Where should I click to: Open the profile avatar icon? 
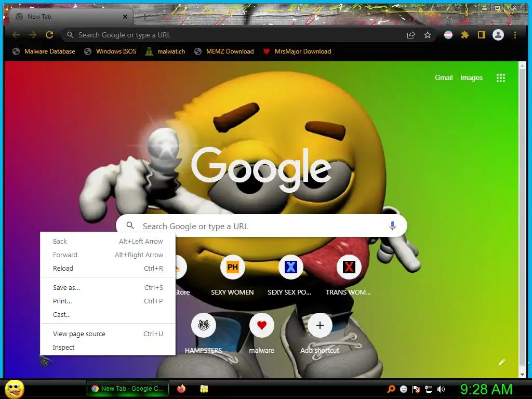(498, 35)
